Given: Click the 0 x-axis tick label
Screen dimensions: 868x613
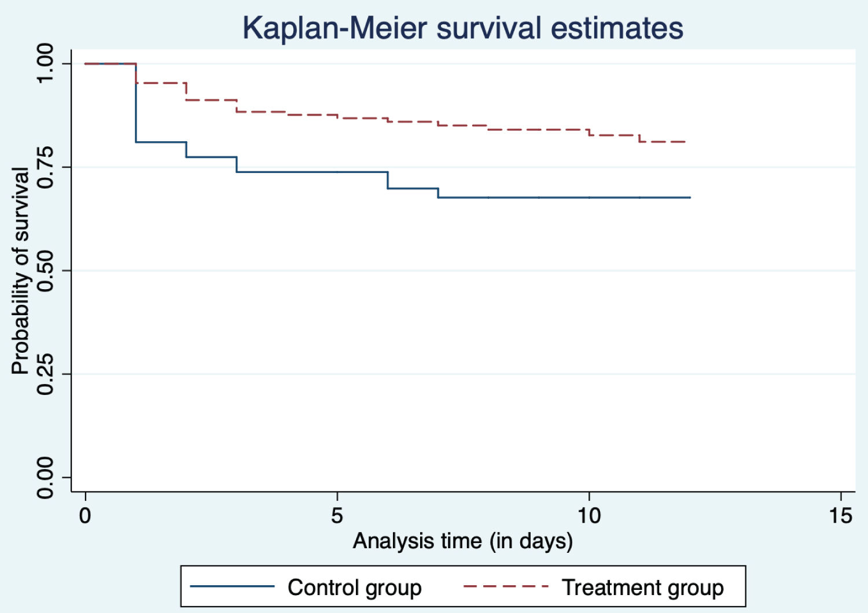Looking at the screenshot, I should click(x=85, y=515).
